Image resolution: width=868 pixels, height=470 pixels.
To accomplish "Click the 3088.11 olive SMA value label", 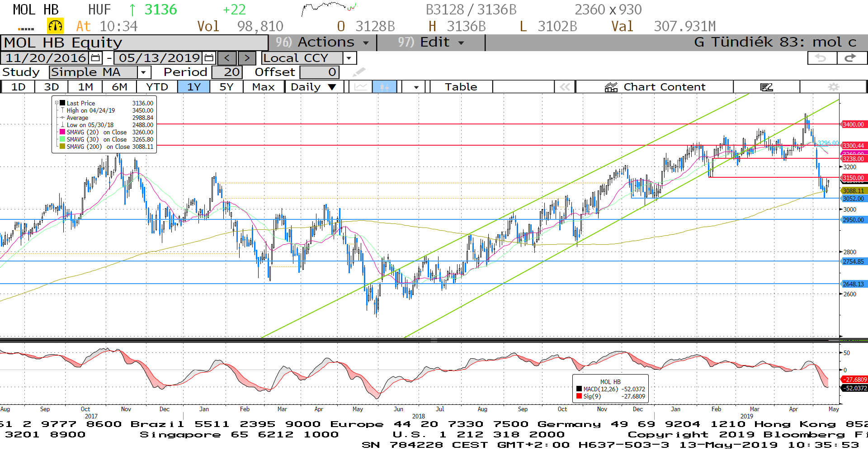I will pos(853,191).
